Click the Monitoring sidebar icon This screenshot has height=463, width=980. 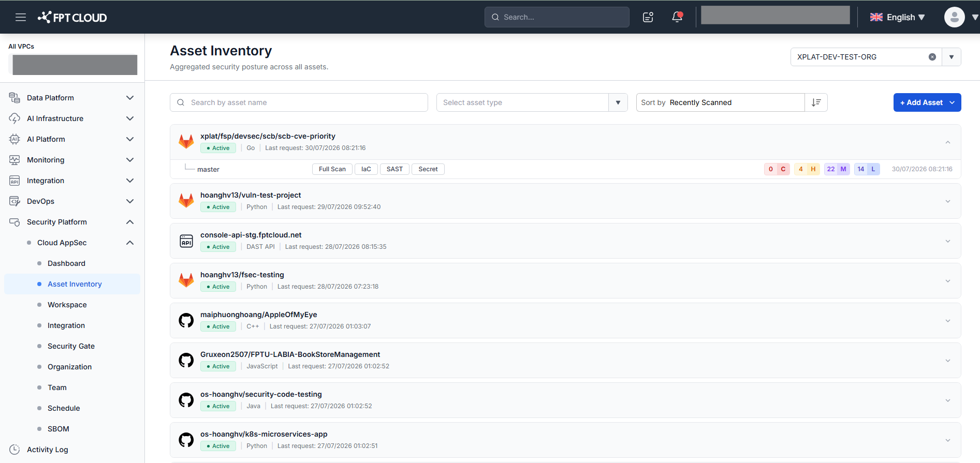click(x=14, y=160)
